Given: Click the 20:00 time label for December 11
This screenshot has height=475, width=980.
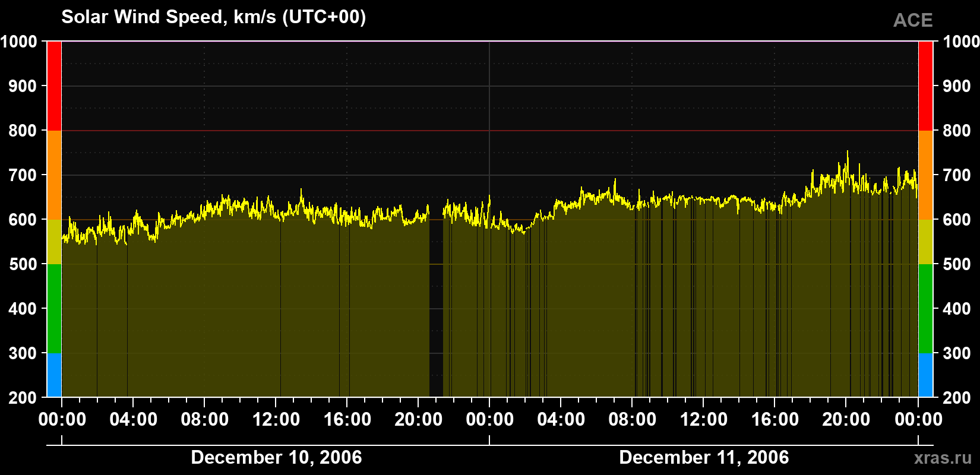Looking at the screenshot, I should [846, 420].
